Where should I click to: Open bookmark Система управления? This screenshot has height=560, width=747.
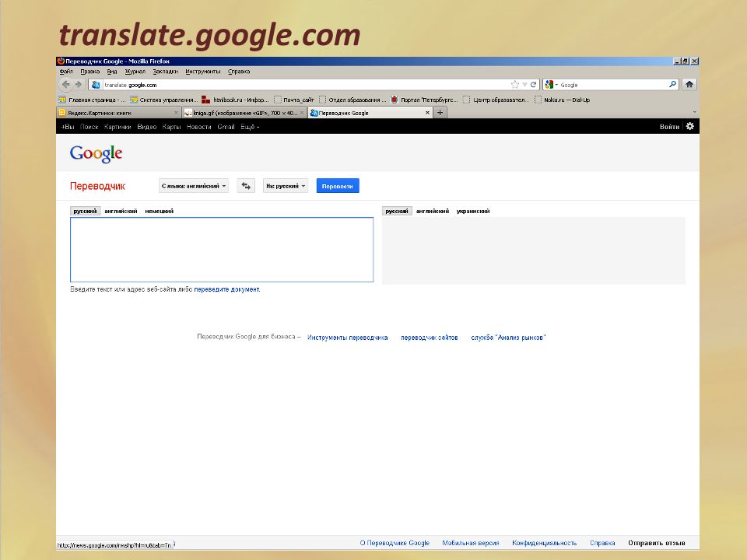[x=163, y=100]
